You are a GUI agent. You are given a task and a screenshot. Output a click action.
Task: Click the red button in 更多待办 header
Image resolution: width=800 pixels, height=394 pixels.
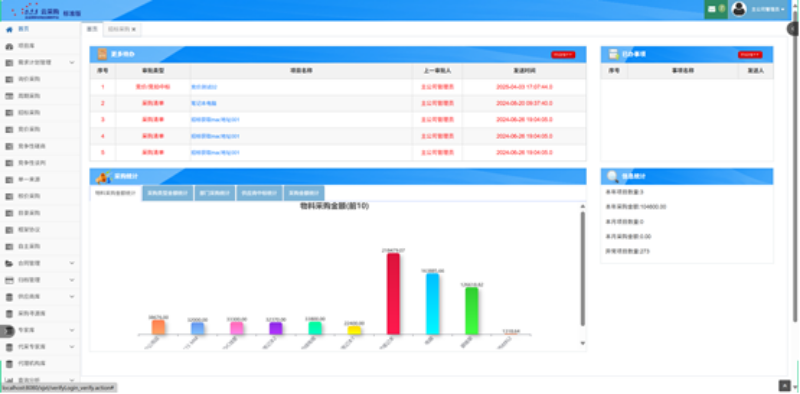(x=563, y=55)
